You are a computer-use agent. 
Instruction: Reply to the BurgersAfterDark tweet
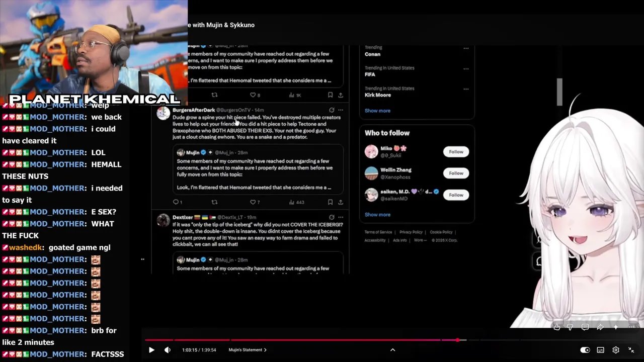click(177, 202)
